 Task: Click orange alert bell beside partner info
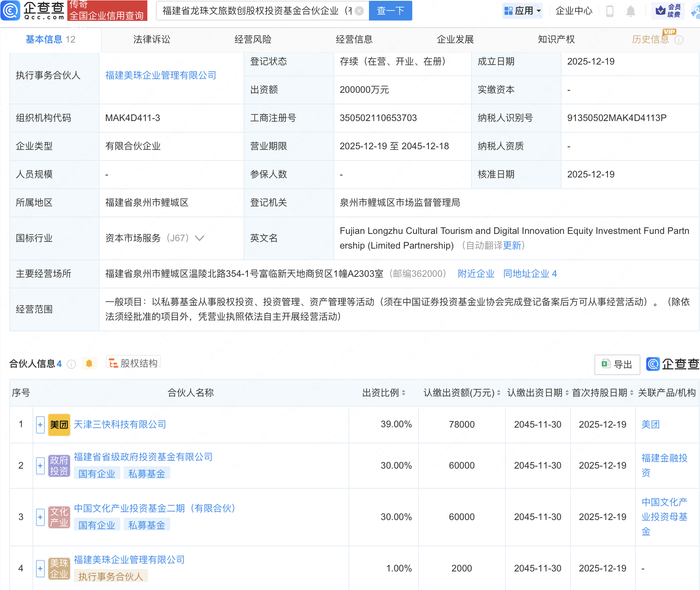(89, 363)
